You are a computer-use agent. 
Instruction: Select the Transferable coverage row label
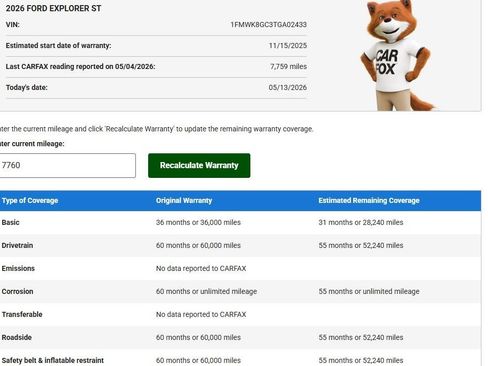22,314
